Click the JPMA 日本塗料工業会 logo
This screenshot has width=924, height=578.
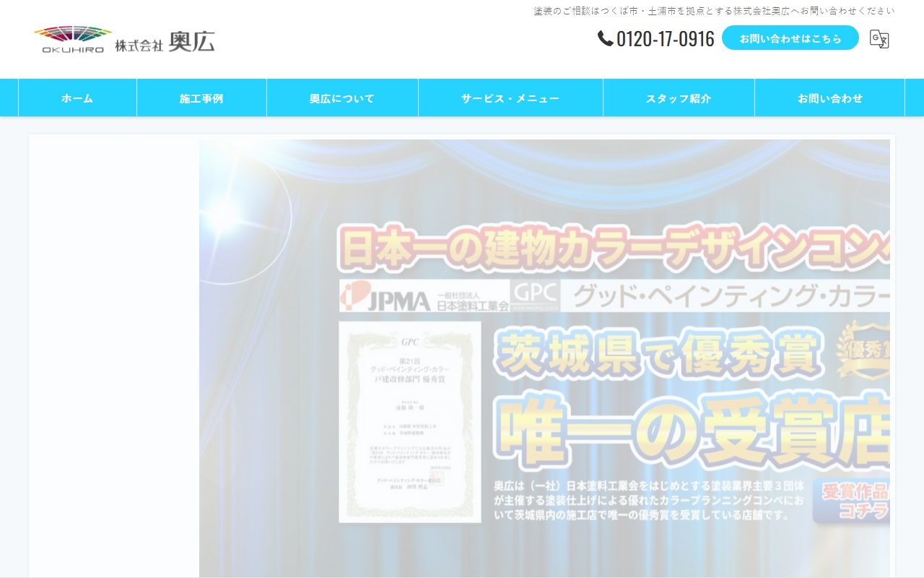(424, 296)
